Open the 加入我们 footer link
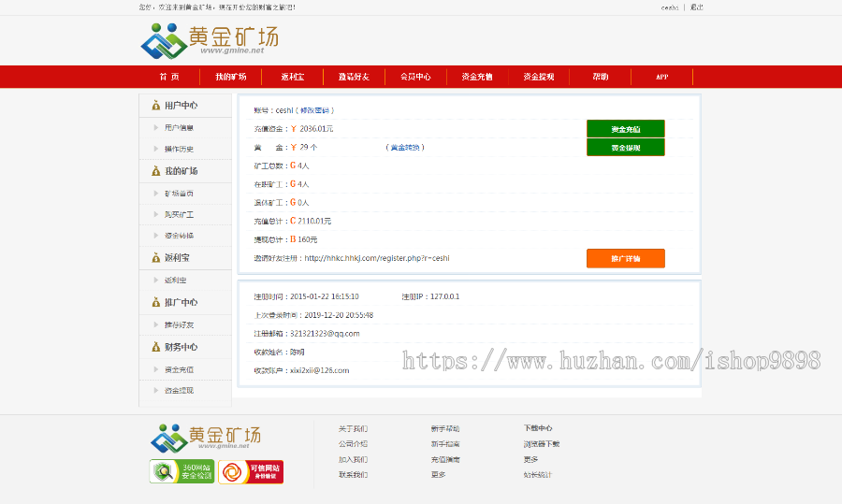The image size is (842, 504). [353, 459]
